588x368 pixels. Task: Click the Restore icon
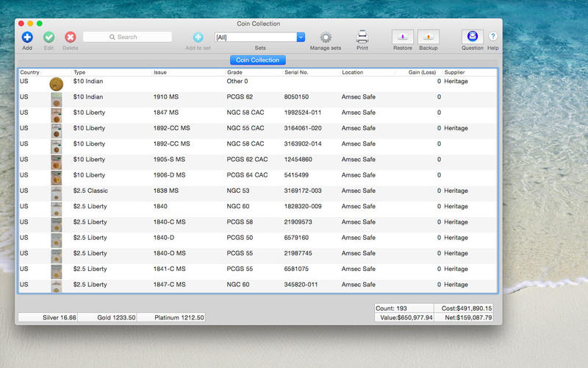click(x=403, y=37)
